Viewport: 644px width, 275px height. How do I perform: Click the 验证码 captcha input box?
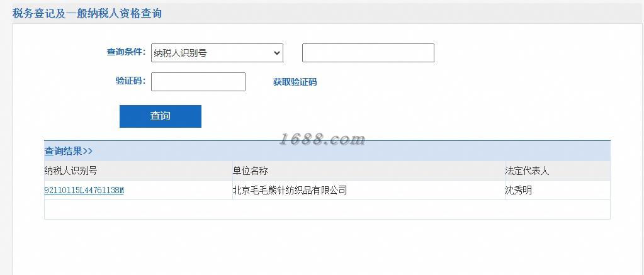[198, 82]
